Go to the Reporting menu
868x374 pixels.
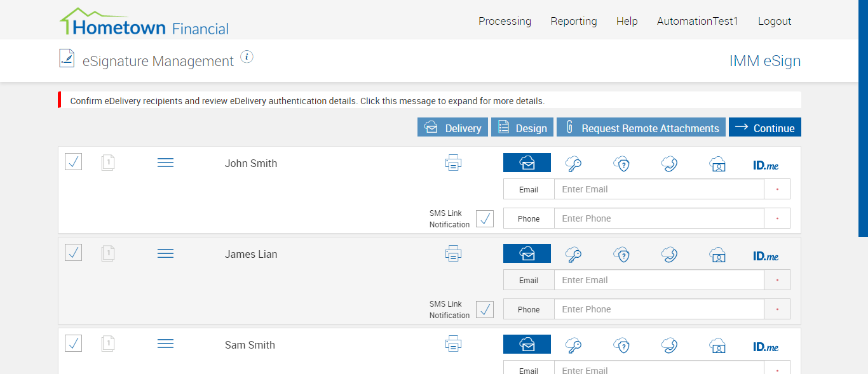574,21
